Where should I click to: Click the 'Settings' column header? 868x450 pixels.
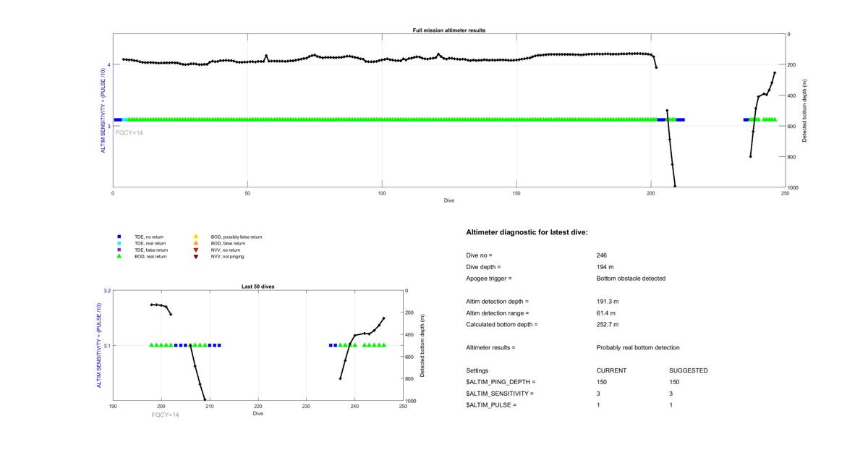click(477, 370)
